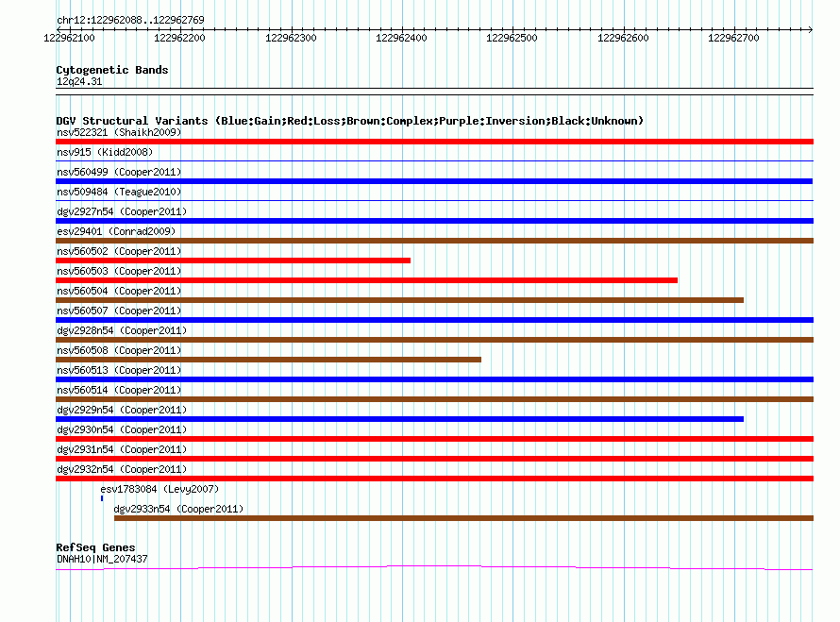Image resolution: width=840 pixels, height=622 pixels.
Task: Click ruler position 122962300
Action: click(x=291, y=38)
